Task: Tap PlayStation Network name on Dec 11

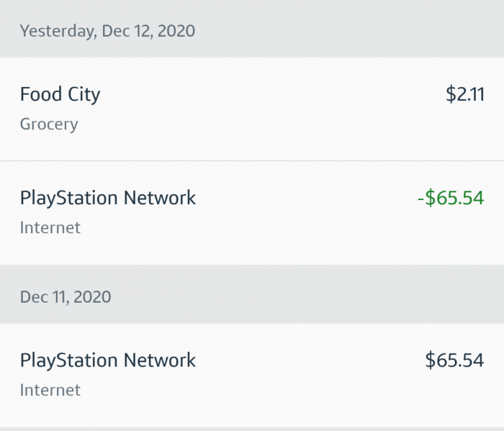Action: click(108, 360)
